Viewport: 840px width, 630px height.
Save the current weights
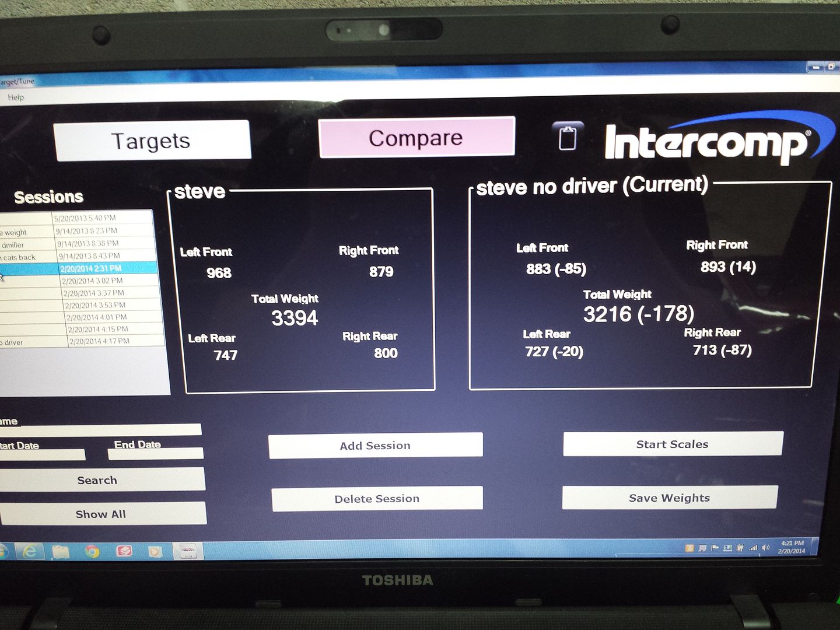pyautogui.click(x=669, y=498)
